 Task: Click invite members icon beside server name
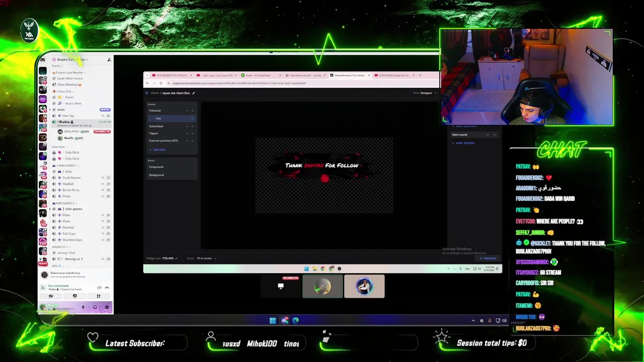[109, 60]
